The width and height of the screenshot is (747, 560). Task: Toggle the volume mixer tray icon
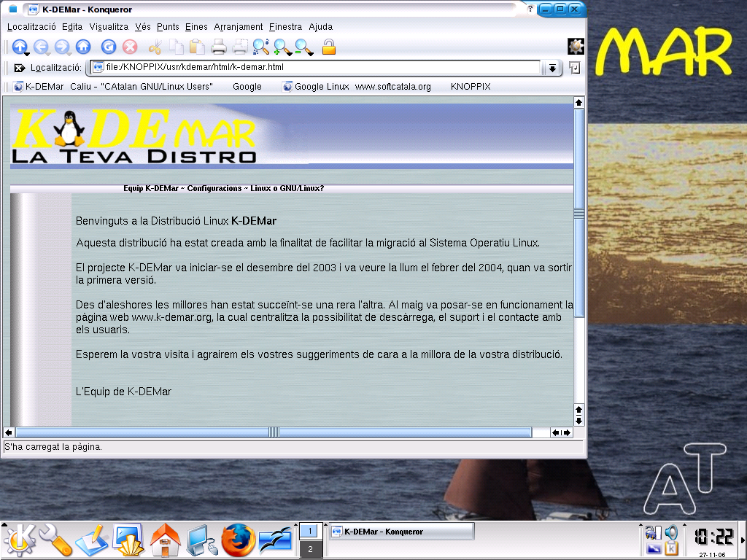(x=671, y=532)
